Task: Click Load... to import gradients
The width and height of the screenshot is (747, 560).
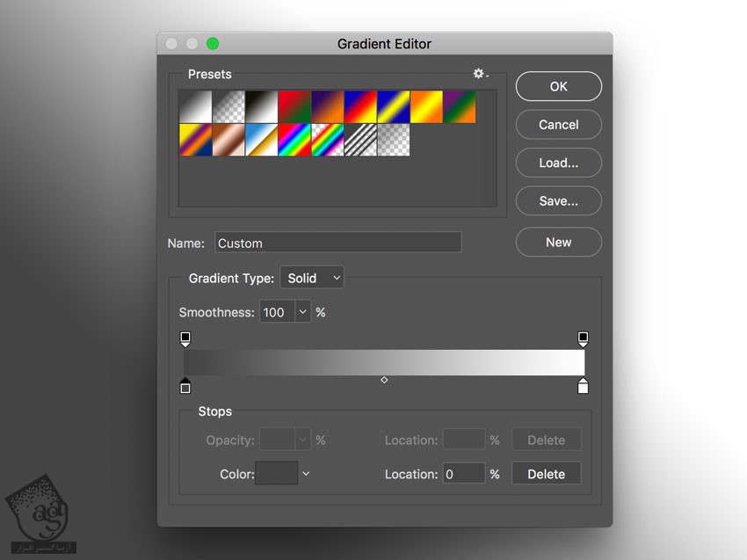Action: point(558,163)
